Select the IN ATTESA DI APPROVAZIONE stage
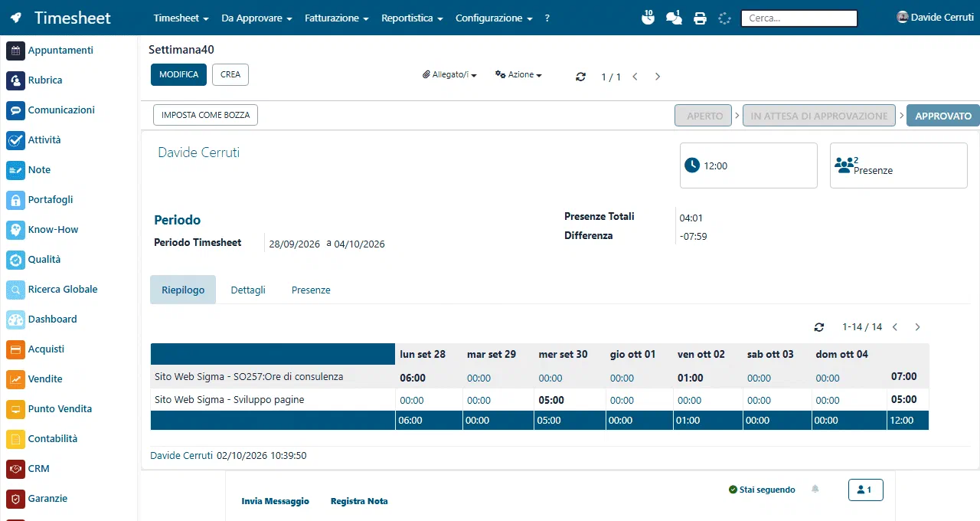 pos(818,116)
